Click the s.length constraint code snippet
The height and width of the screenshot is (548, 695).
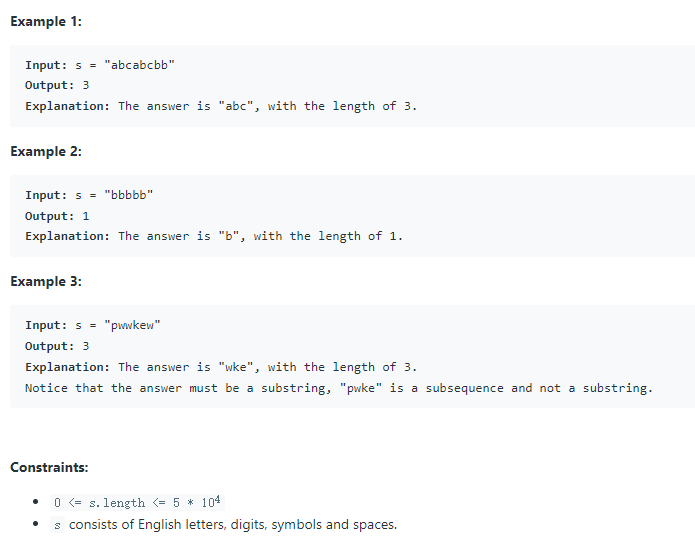(x=137, y=502)
